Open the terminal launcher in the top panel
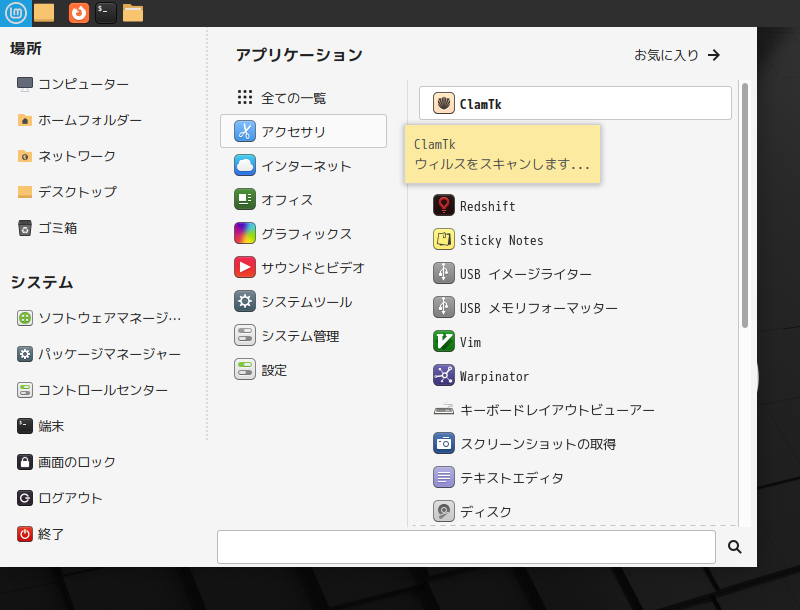Image resolution: width=800 pixels, height=610 pixels. [x=106, y=13]
